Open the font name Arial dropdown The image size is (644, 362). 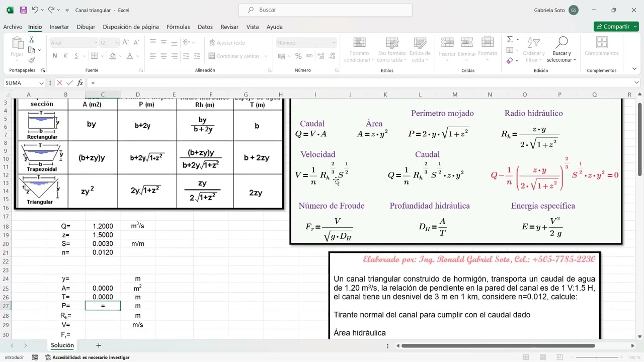point(95,43)
